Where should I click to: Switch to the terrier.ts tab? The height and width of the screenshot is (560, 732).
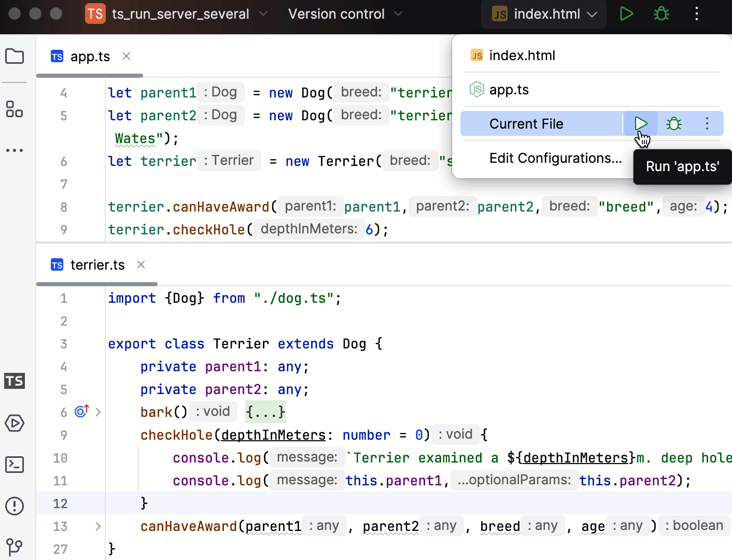[97, 265]
